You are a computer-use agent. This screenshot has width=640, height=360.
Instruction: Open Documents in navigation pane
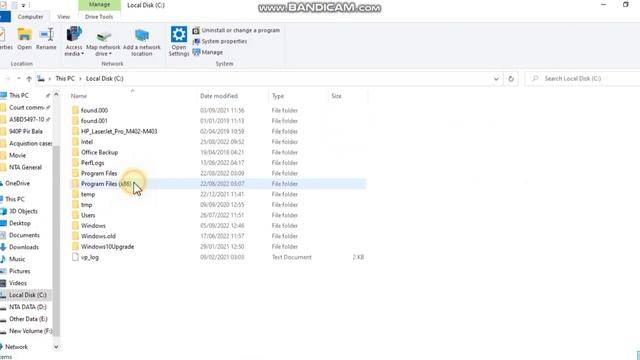tap(24, 235)
